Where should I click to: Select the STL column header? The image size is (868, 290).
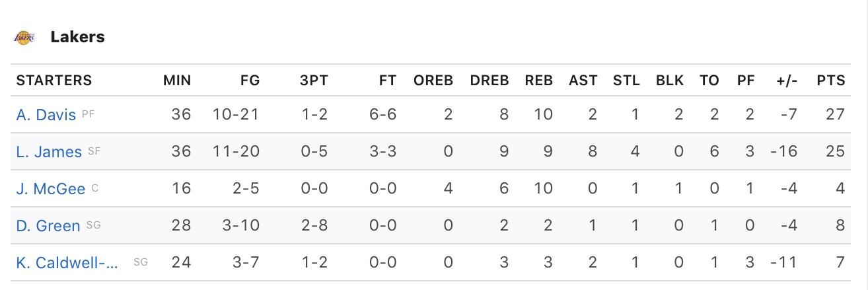[x=626, y=81]
